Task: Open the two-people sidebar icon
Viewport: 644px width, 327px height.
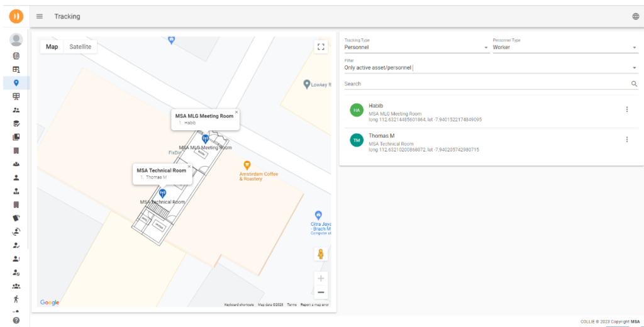Action: [16, 110]
